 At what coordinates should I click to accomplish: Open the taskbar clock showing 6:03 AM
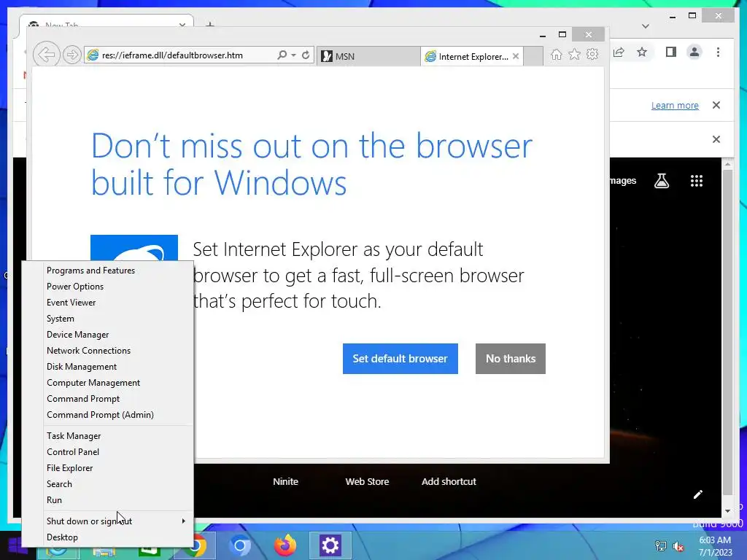[715, 545]
